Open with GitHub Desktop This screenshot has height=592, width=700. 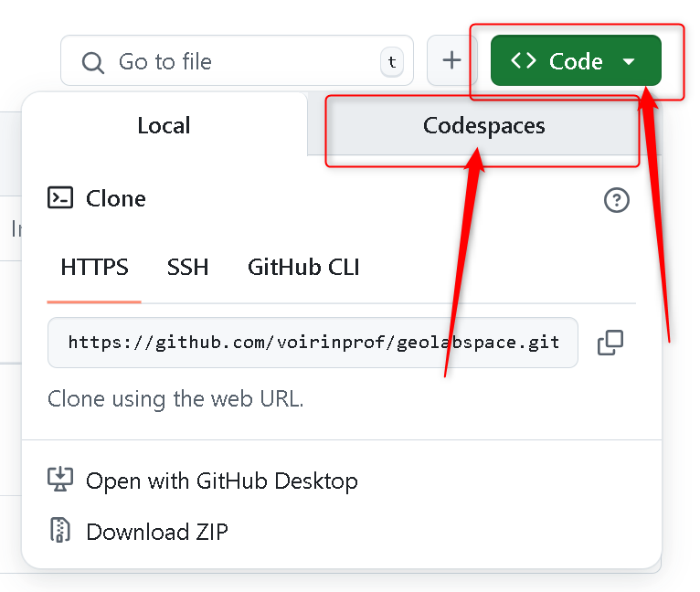222,481
